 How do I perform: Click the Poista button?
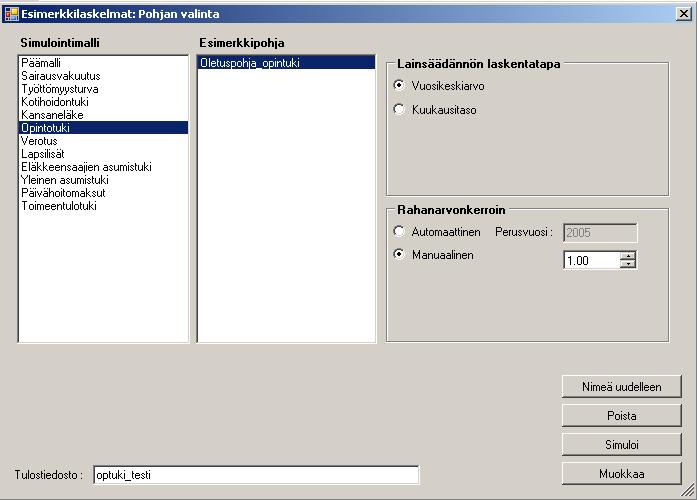click(x=621, y=416)
